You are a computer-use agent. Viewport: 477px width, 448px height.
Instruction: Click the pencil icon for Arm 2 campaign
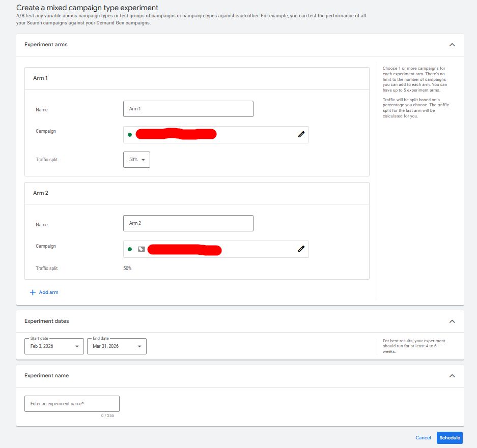click(301, 249)
